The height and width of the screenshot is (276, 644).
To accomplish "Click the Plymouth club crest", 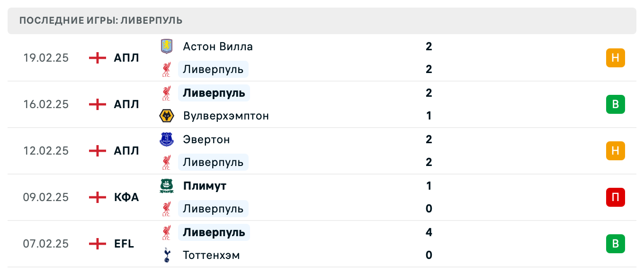I will click(167, 186).
